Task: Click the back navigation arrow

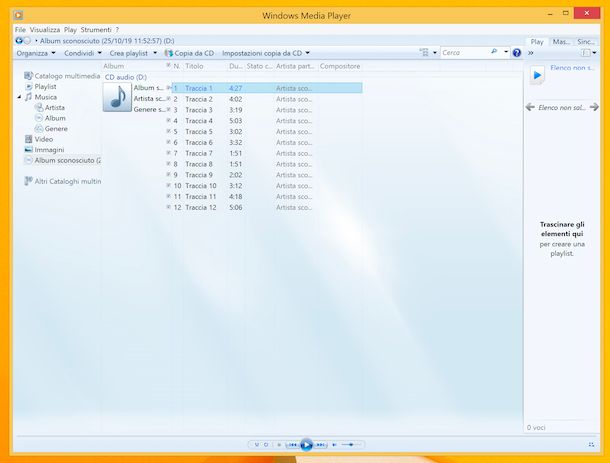Action: pyautogui.click(x=19, y=40)
